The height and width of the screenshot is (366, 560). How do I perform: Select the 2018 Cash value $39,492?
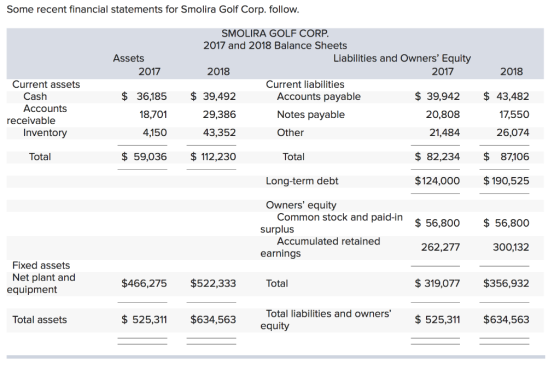click(x=213, y=96)
